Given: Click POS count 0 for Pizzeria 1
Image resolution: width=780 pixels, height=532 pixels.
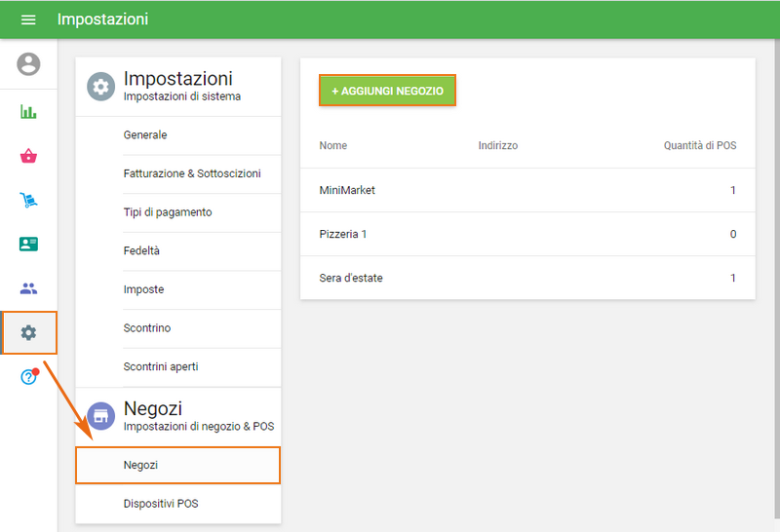Looking at the screenshot, I should (x=733, y=234).
